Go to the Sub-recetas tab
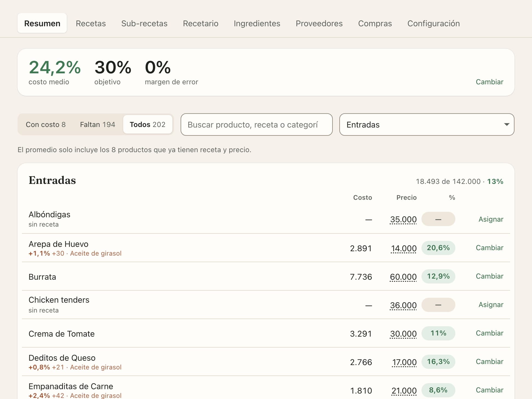 point(144,23)
